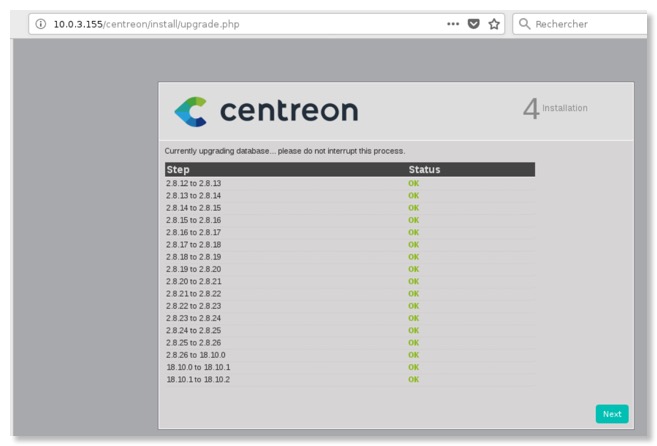Select the 2.8.12 to 2.8.13 row

(193, 184)
